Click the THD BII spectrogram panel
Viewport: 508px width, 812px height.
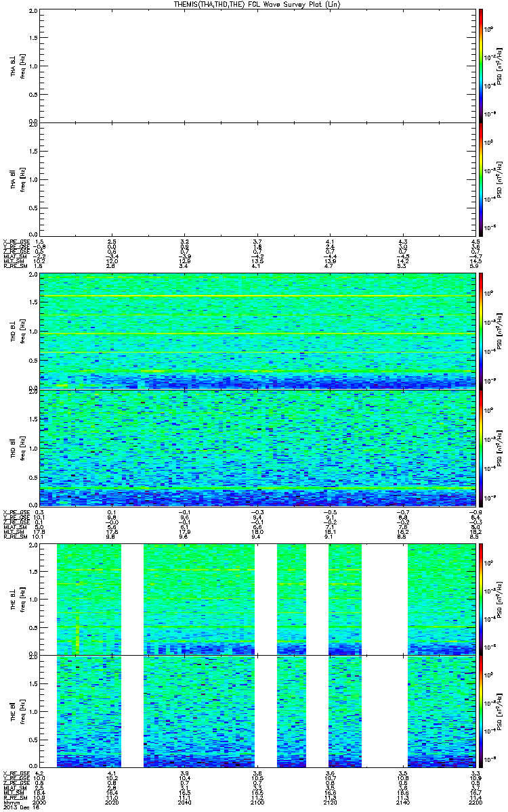pyautogui.click(x=257, y=447)
